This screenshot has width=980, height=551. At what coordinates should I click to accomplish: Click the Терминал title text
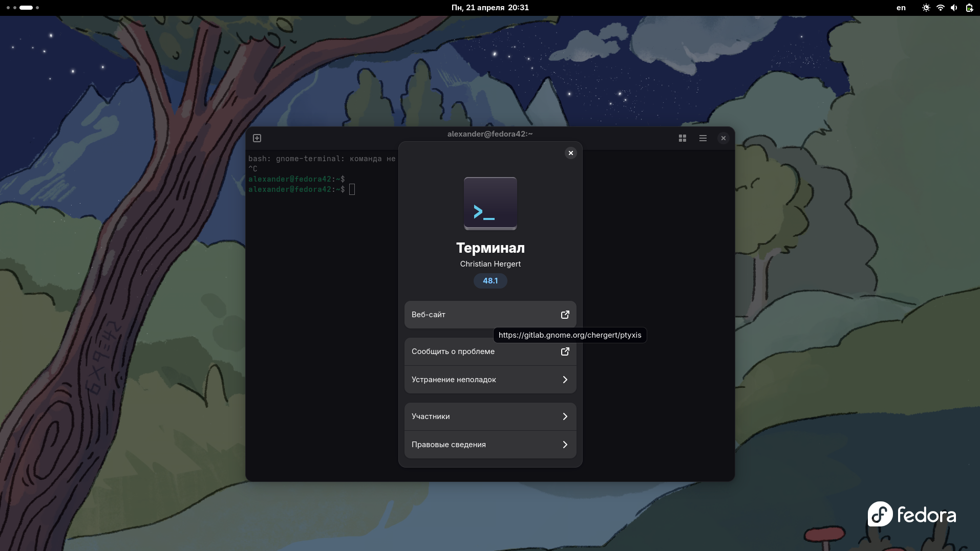tap(491, 248)
